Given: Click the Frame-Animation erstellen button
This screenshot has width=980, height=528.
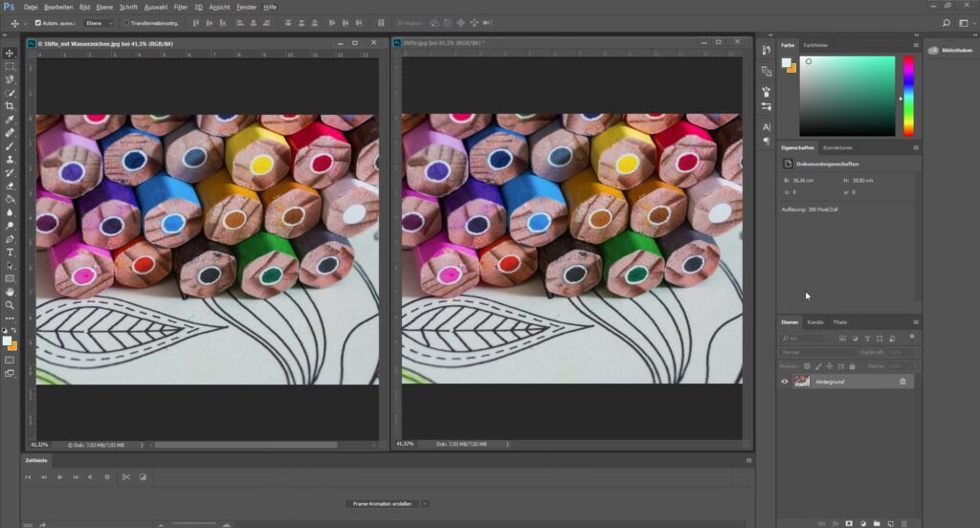Looking at the screenshot, I should (381, 503).
